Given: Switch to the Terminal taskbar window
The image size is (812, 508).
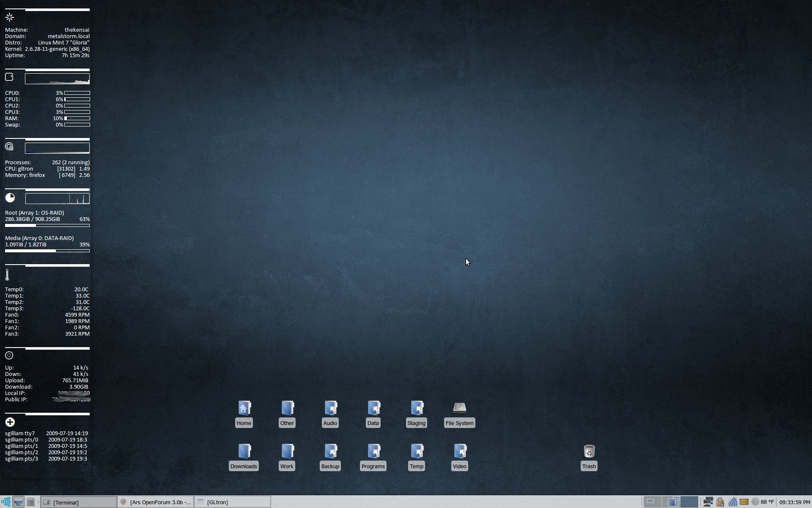Looking at the screenshot, I should pyautogui.click(x=79, y=502).
